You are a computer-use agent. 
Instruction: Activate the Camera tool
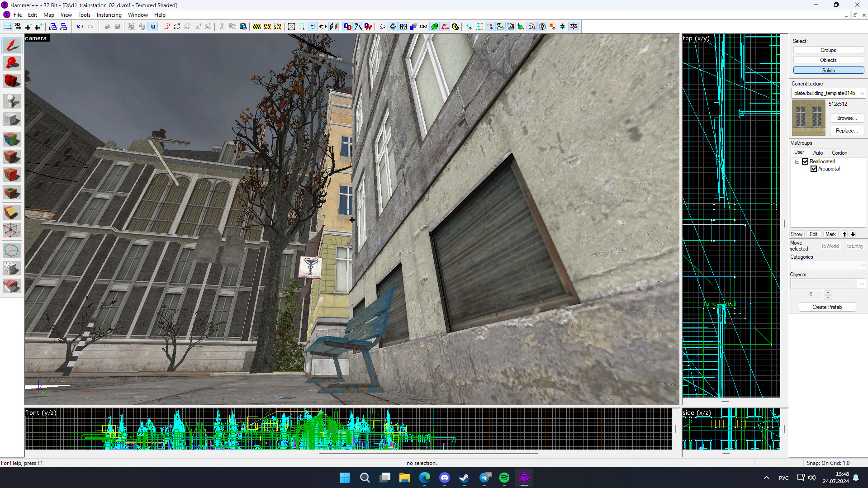click(12, 81)
